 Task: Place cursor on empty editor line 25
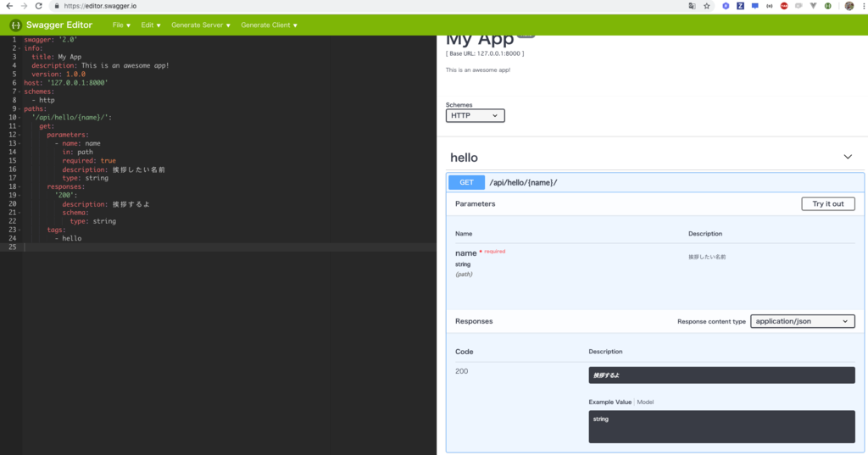click(x=229, y=247)
